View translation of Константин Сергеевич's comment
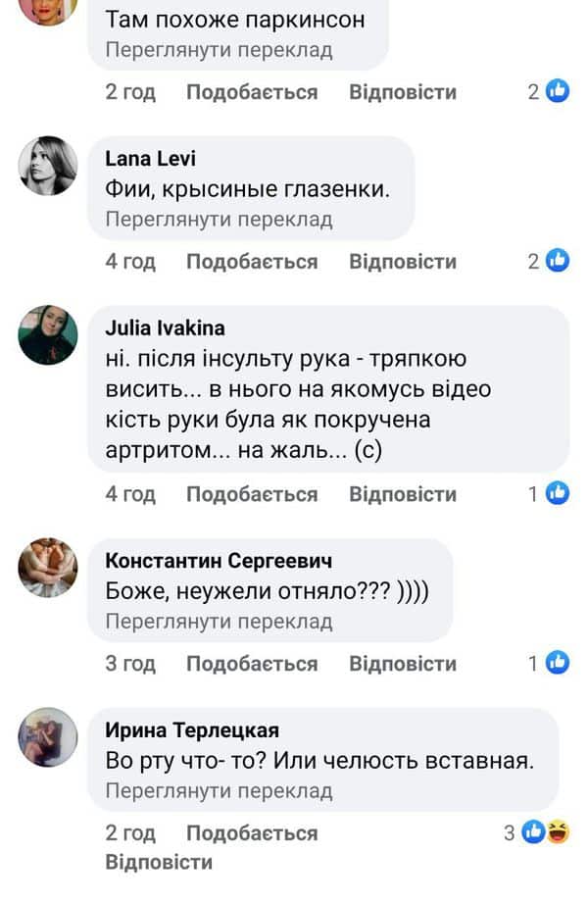588x904 pixels. pos(219,622)
